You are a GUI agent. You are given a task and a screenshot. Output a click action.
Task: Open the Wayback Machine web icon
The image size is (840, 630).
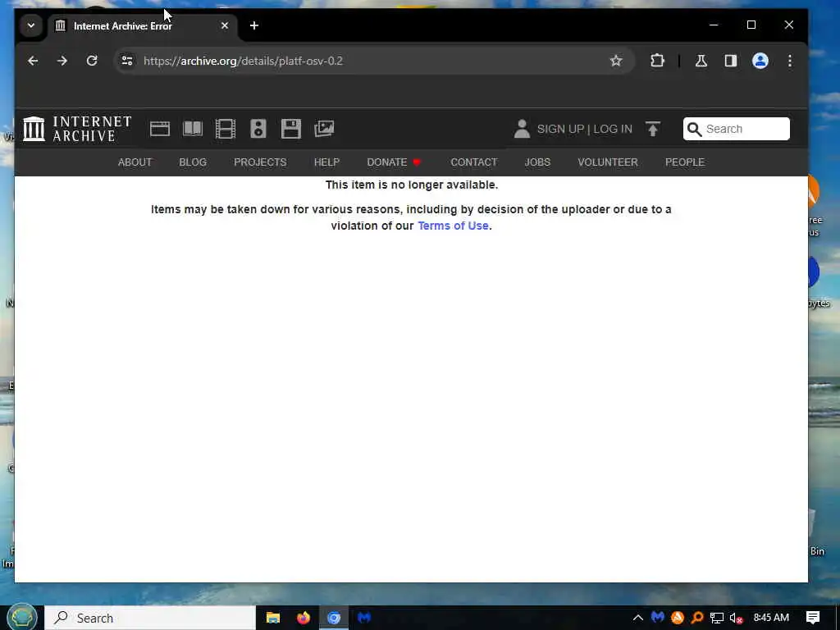pos(160,129)
